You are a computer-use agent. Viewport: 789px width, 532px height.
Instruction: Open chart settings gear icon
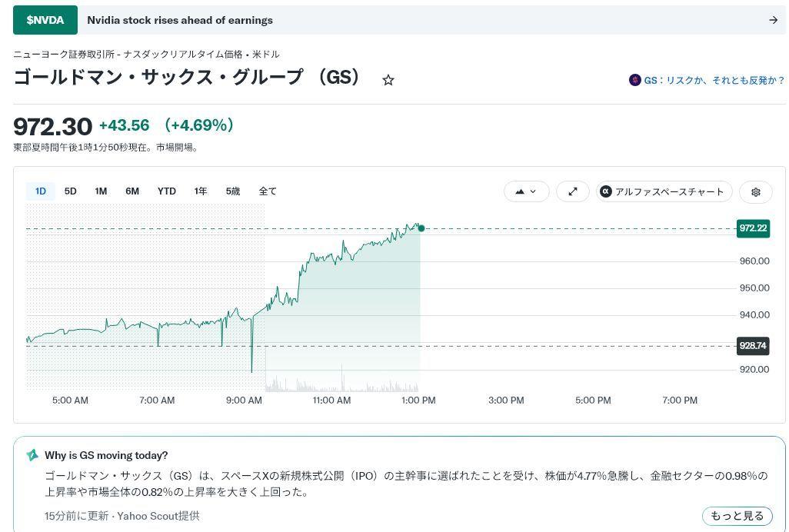pos(755,191)
